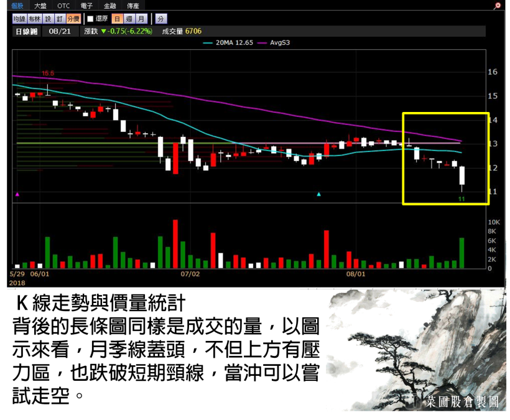Open the 設 settings button
Viewport: 510px width, 420px height.
49,19
